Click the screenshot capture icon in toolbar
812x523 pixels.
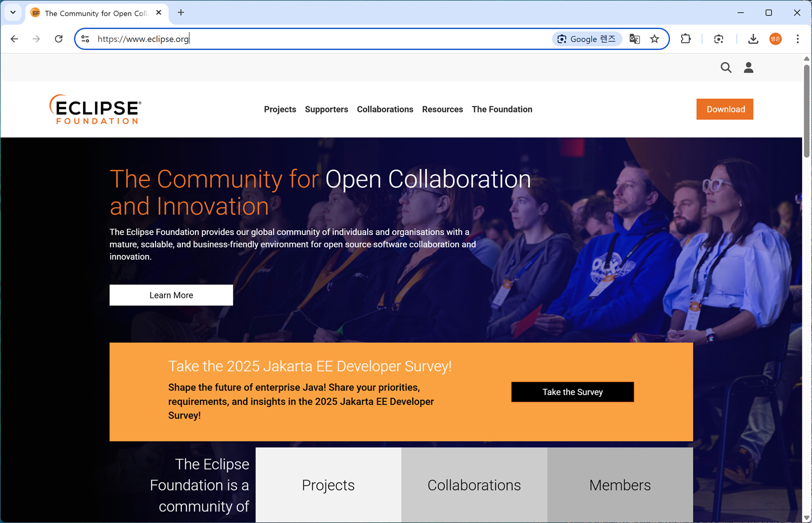(719, 39)
